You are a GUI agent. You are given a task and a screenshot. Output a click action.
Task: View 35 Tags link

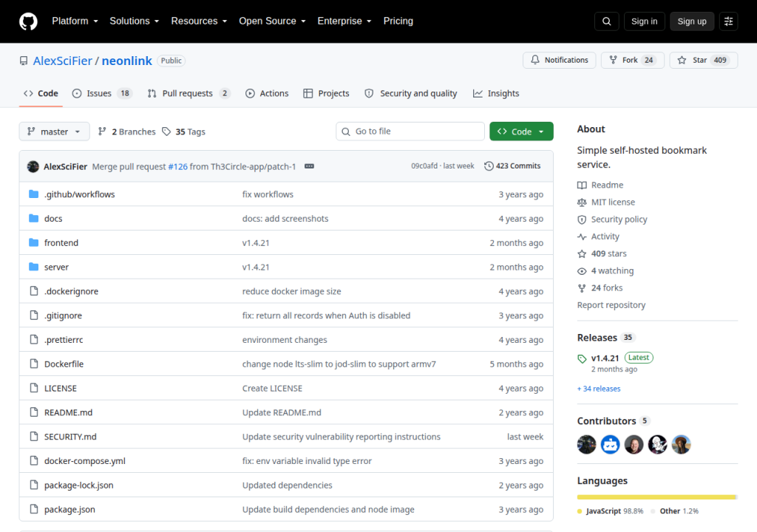(x=184, y=132)
